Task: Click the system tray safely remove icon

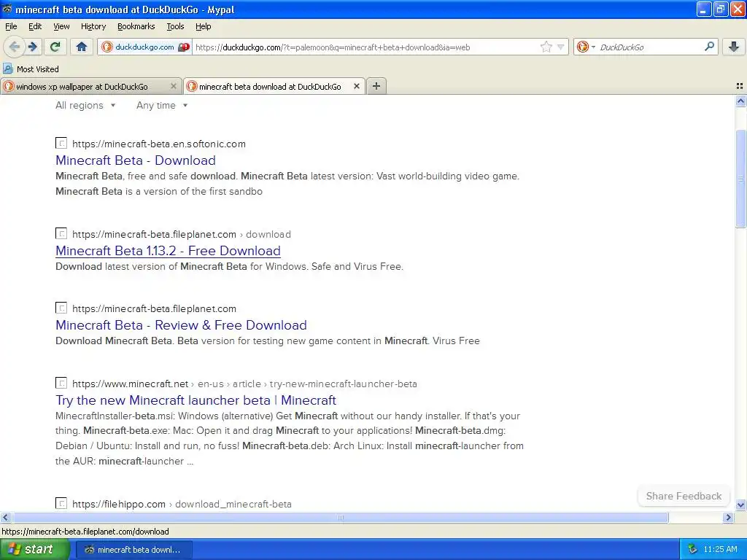Action: (x=692, y=550)
